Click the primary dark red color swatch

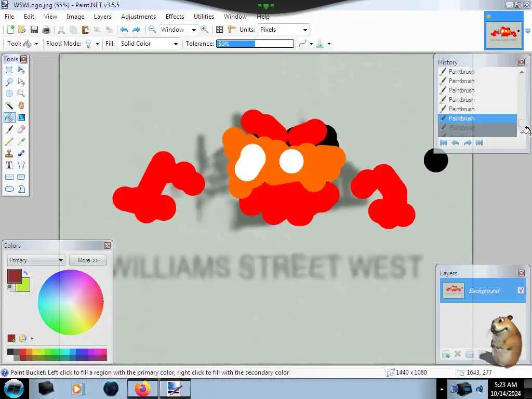[14, 276]
